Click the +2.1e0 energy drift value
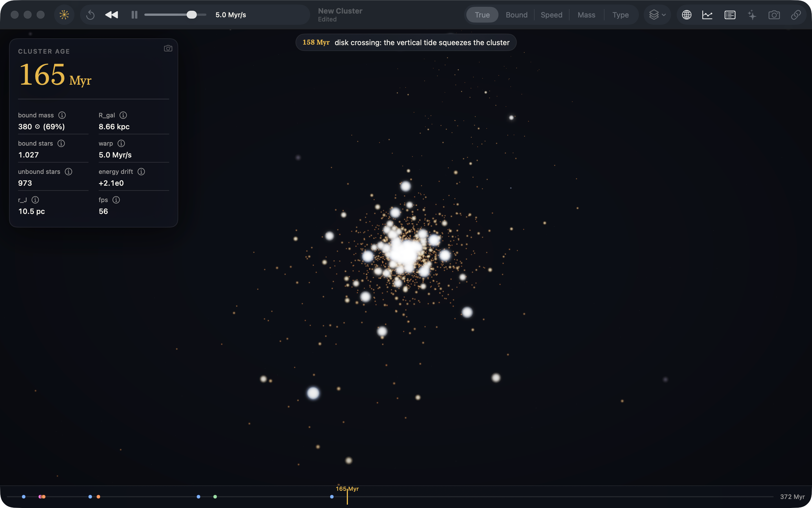Screen dimensions: 812x508 coord(111,183)
